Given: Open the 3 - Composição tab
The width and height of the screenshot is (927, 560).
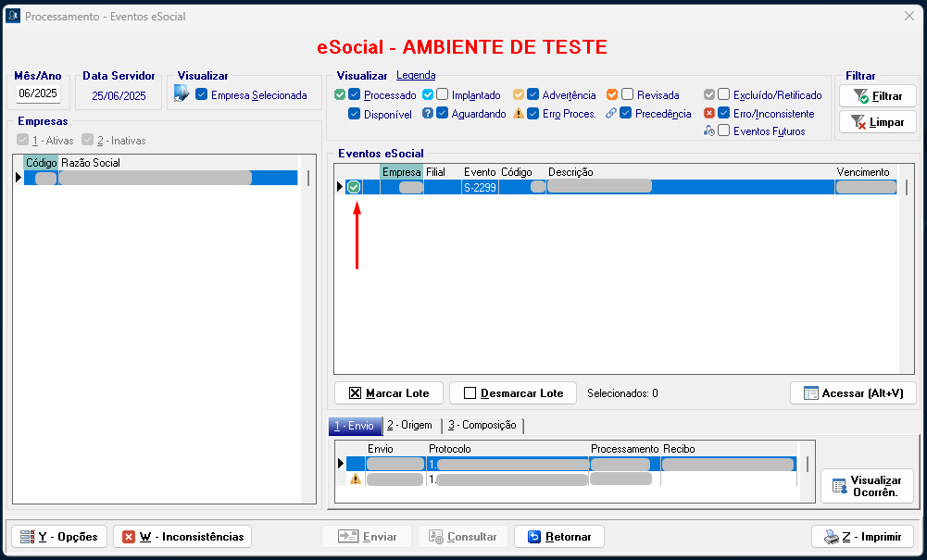Looking at the screenshot, I should [482, 426].
